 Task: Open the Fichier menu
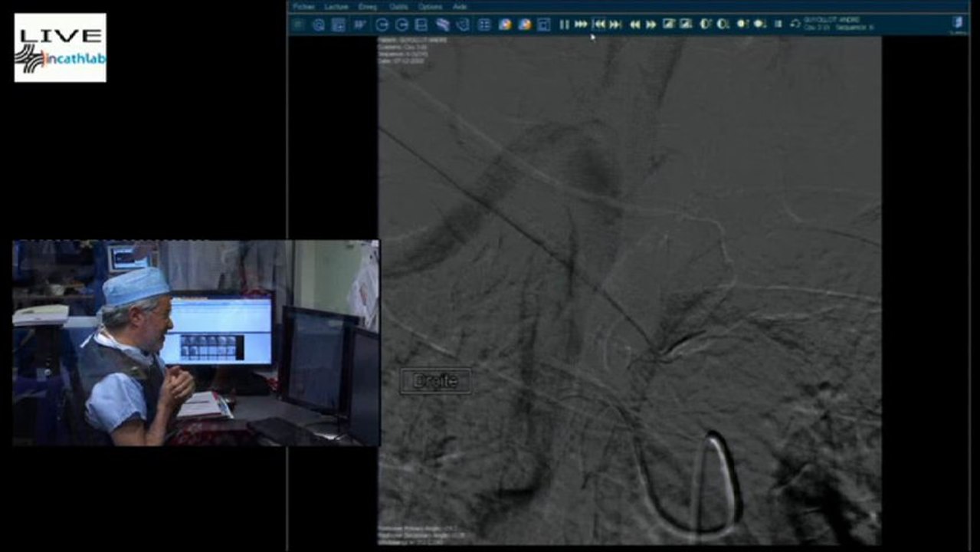point(303,7)
